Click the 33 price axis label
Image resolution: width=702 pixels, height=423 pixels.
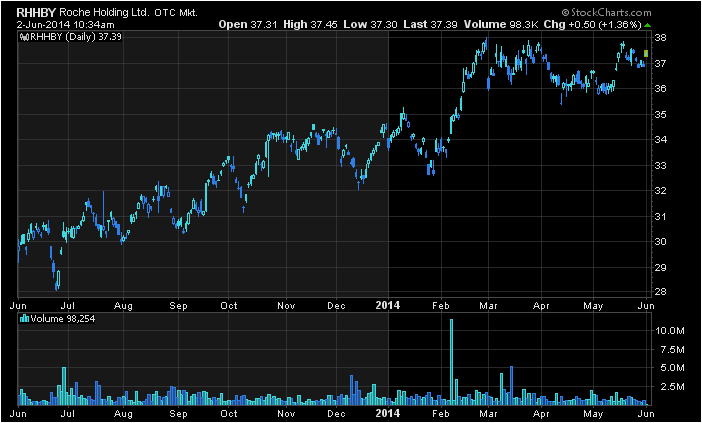[661, 166]
